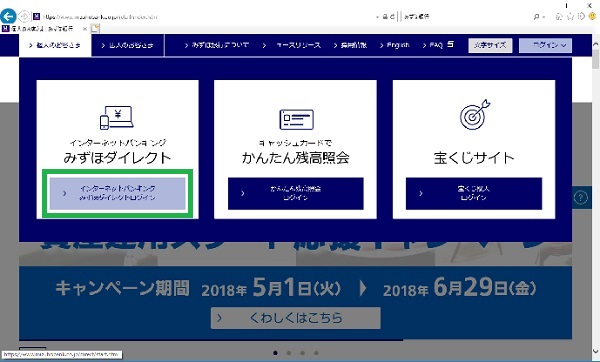This screenshot has height=362, width=600.
Task: Click the vertical scrollbar down arrow
Action: point(595,351)
